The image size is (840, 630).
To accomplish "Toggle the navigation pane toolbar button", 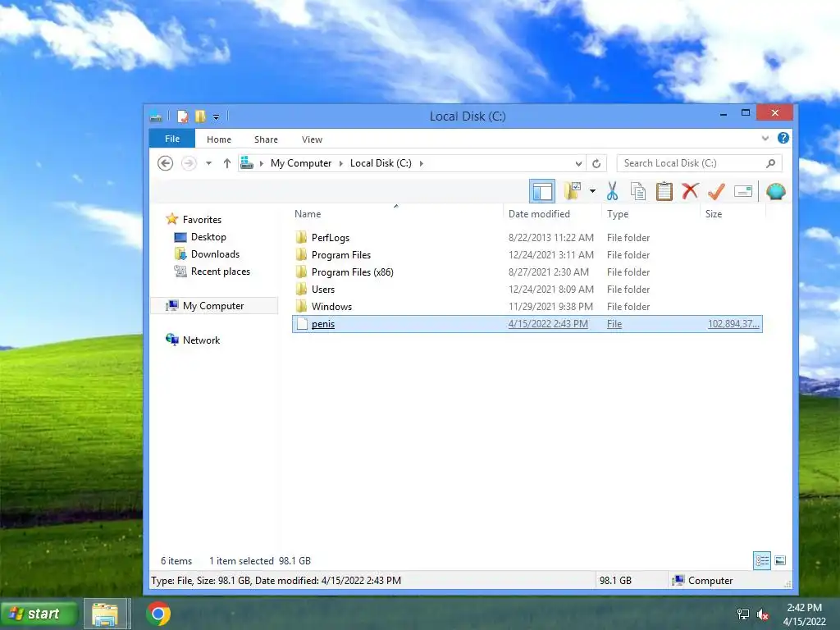I will pyautogui.click(x=541, y=191).
